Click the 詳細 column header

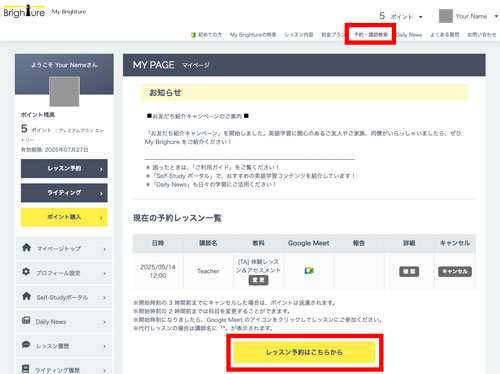(409, 243)
